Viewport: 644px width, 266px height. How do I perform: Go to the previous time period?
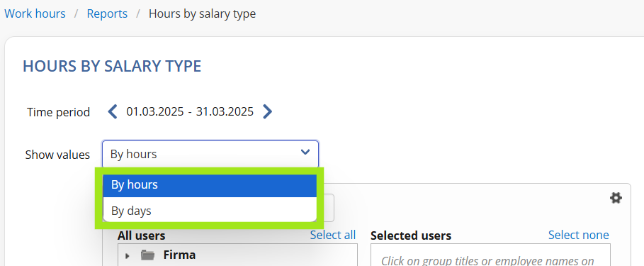113,111
